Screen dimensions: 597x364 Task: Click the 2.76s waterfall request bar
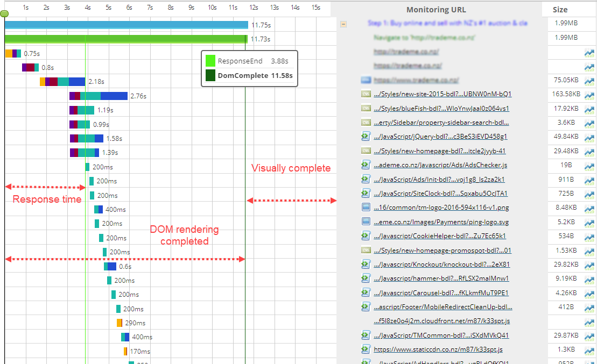click(x=99, y=96)
